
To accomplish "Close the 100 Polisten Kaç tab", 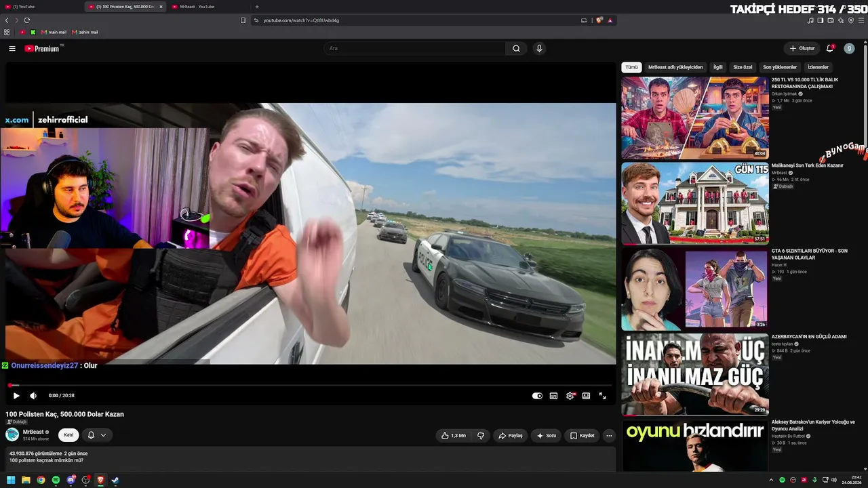I will pyautogui.click(x=161, y=7).
